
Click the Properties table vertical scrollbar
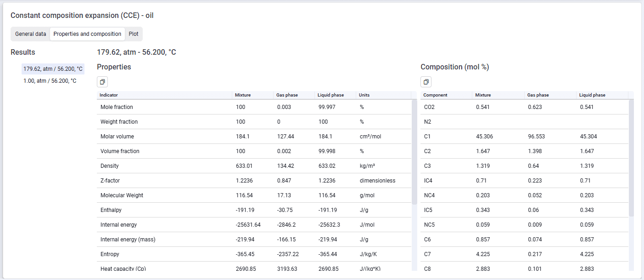pos(414,152)
